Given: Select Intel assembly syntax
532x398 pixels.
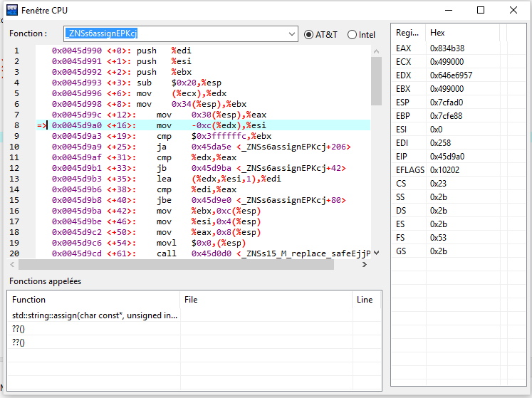Looking at the screenshot, I should pos(352,34).
